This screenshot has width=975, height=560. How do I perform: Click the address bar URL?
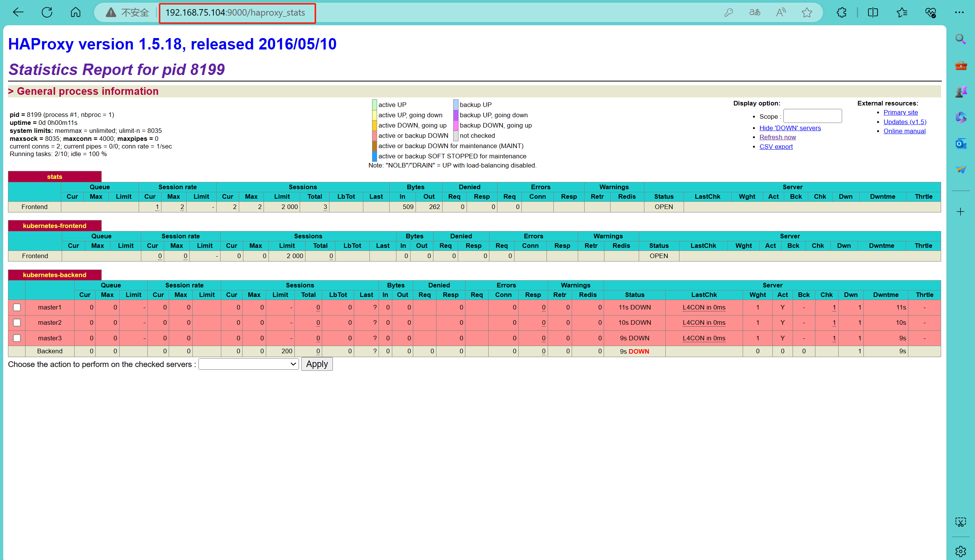pyautogui.click(x=235, y=13)
